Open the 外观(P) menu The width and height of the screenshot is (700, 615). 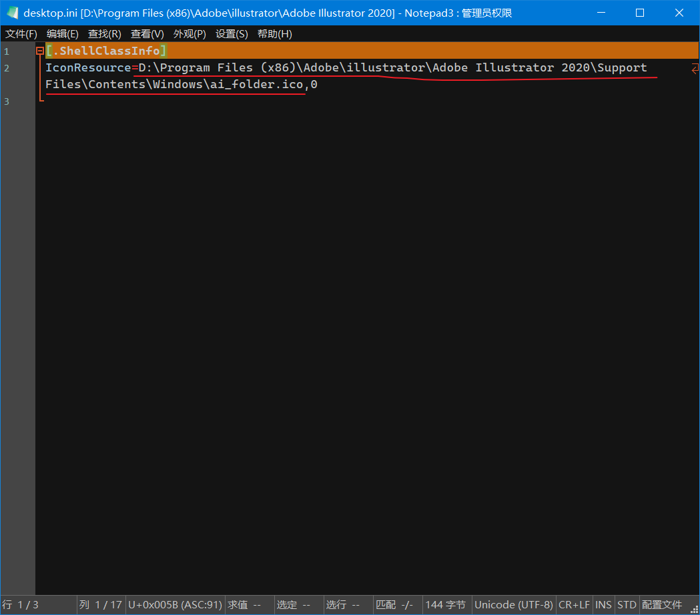[x=190, y=34]
